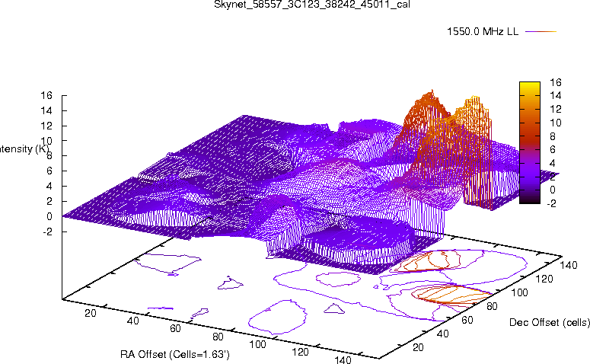The width and height of the screenshot is (590, 364).
Task: Click Dec Offset axis tick 80
Action: pyautogui.click(x=492, y=306)
